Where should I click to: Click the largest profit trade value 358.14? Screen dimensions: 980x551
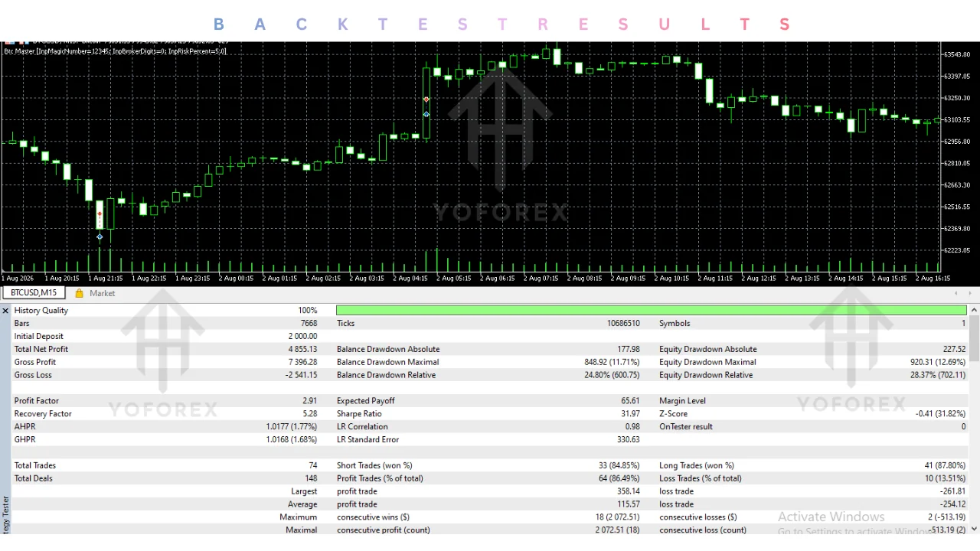coord(628,491)
